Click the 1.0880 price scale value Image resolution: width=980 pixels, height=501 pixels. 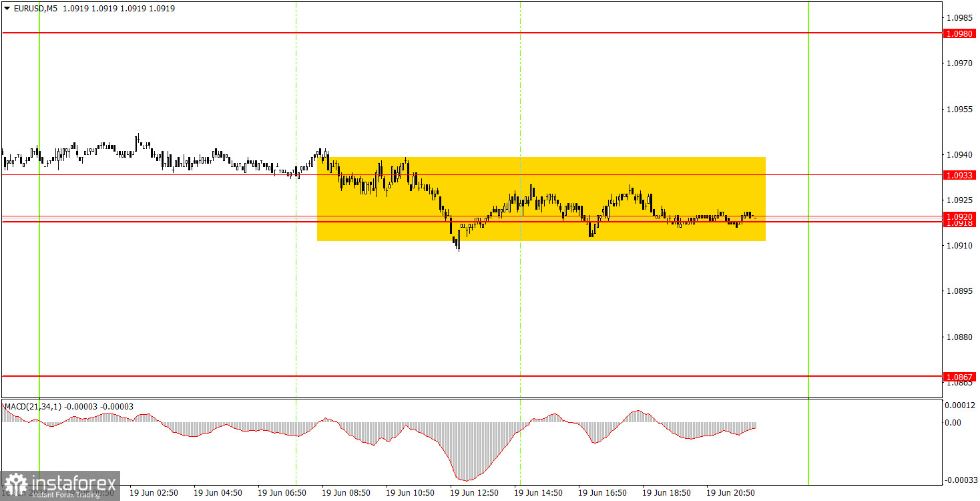(959, 337)
